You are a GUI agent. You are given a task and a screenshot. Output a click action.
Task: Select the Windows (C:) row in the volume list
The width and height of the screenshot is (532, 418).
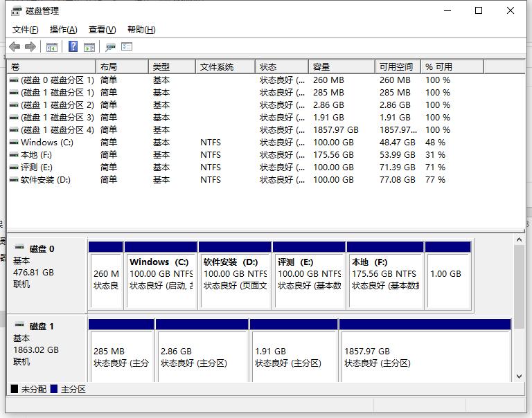[x=47, y=143]
